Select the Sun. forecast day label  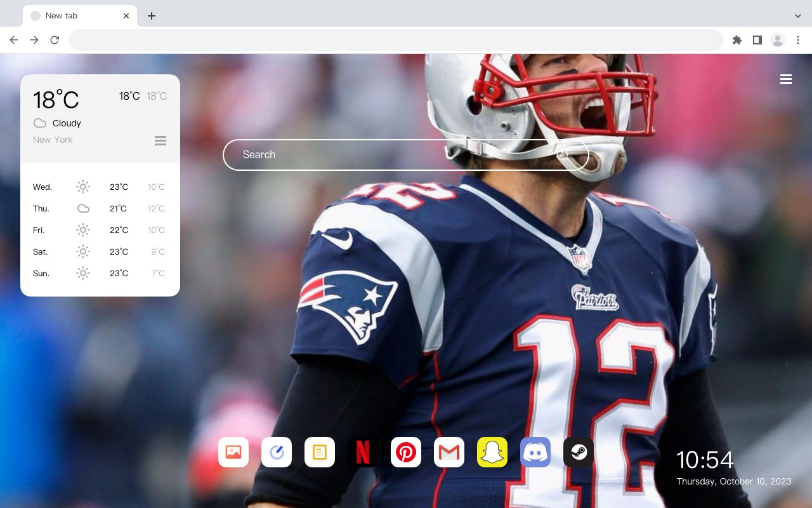[x=41, y=274]
